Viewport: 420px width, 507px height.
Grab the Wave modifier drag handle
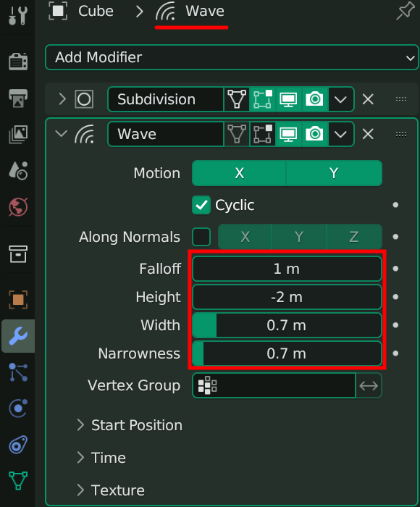(401, 134)
